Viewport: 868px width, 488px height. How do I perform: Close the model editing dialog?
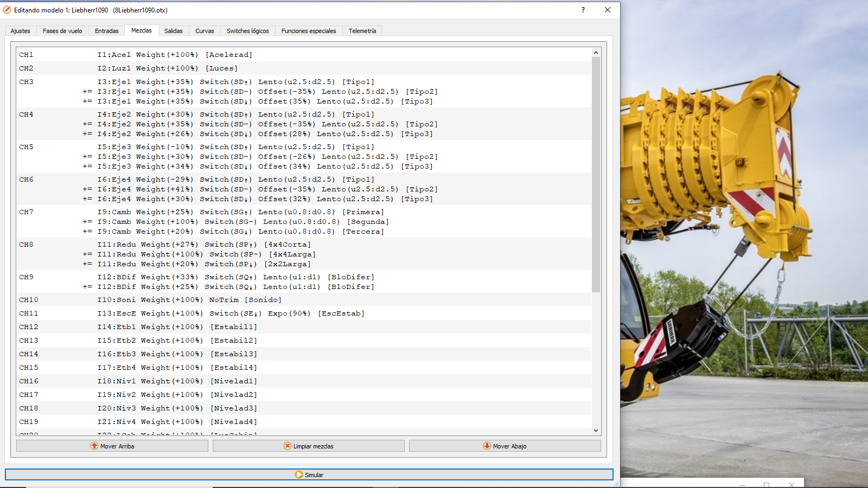tap(608, 10)
